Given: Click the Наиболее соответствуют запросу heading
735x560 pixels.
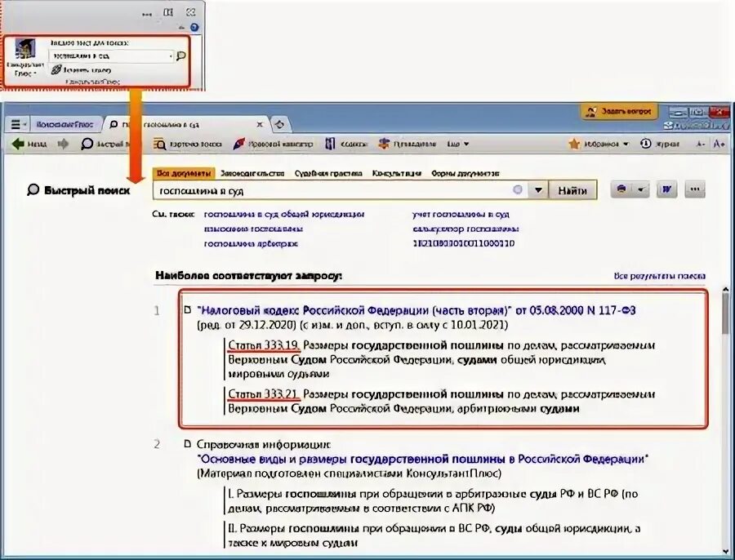Looking at the screenshot, I should pyautogui.click(x=248, y=276).
